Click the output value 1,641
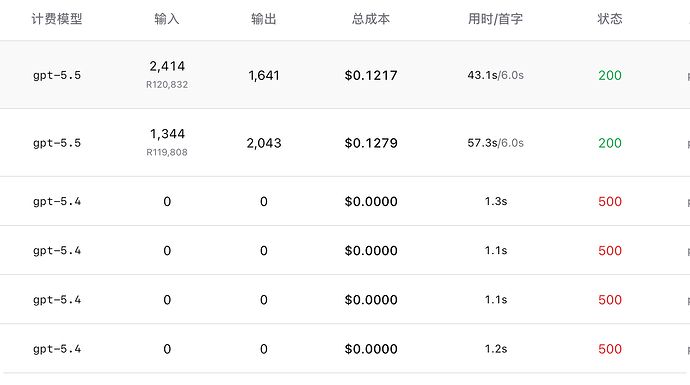The height and width of the screenshot is (385, 690). (264, 76)
